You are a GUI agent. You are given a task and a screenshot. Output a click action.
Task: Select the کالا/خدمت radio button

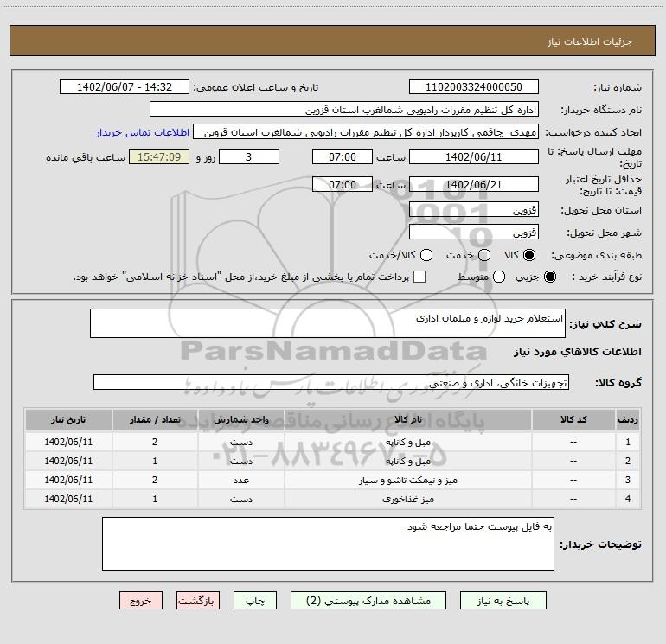(426, 255)
